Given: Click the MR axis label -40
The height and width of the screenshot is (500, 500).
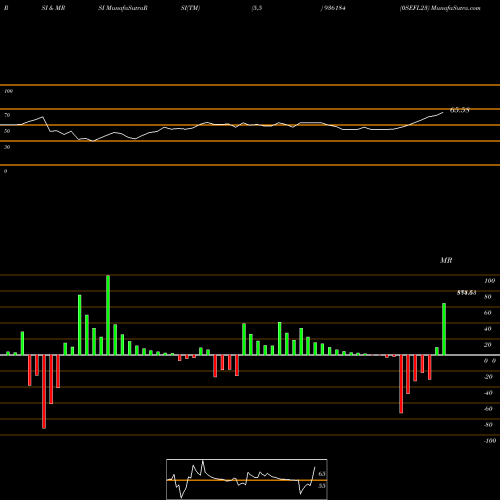Looking at the screenshot, I should (488, 393).
